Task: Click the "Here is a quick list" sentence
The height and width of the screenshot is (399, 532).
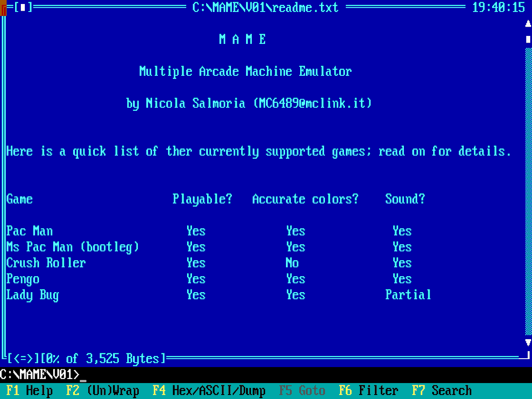Action: [259, 151]
